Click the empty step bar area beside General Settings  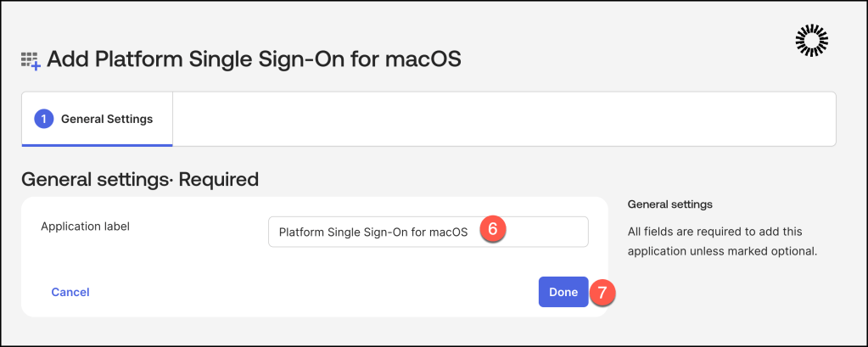[501, 119]
